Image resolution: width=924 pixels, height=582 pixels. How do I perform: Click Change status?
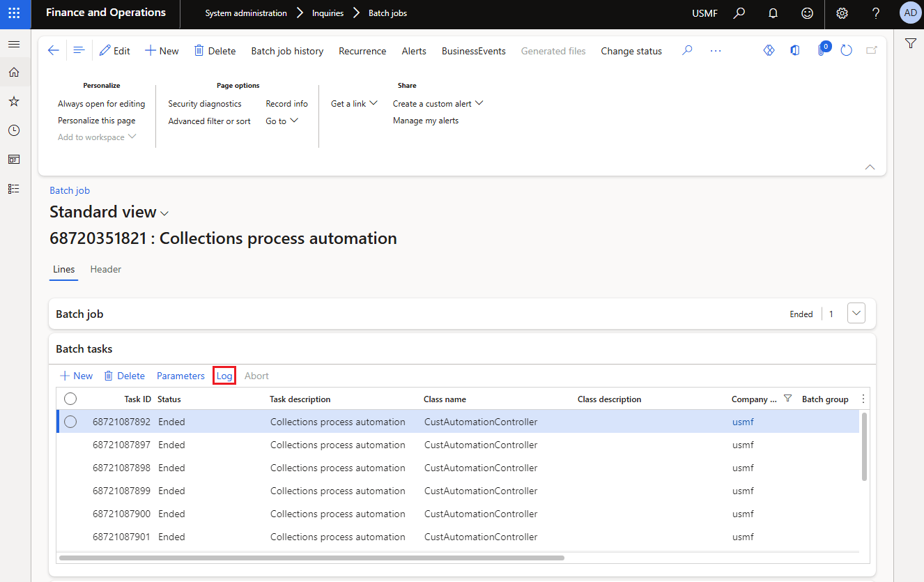[x=631, y=50]
